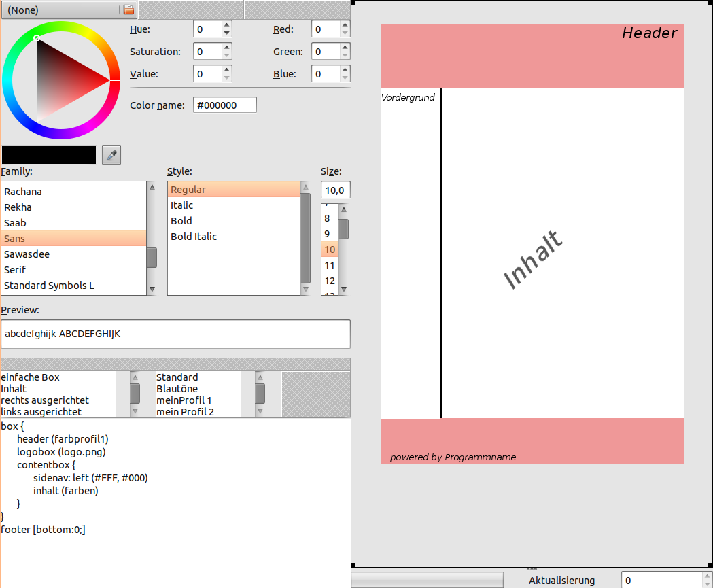Increase the Hue value with up arrow
This screenshot has width=713, height=588.
(227, 25)
